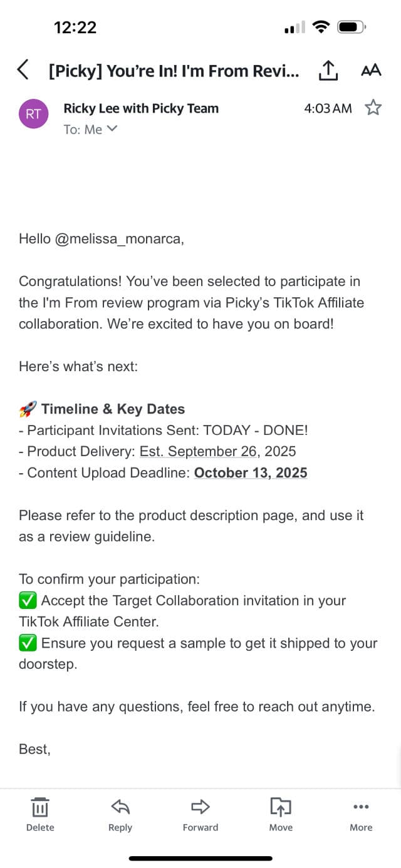Image resolution: width=401 pixels, height=868 pixels.
Task: Delete this email with the trash icon
Action: click(x=40, y=814)
